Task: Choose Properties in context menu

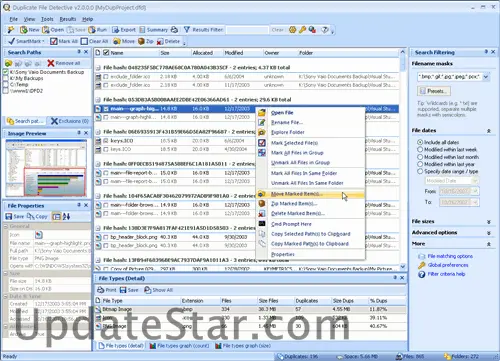Action: (310, 254)
